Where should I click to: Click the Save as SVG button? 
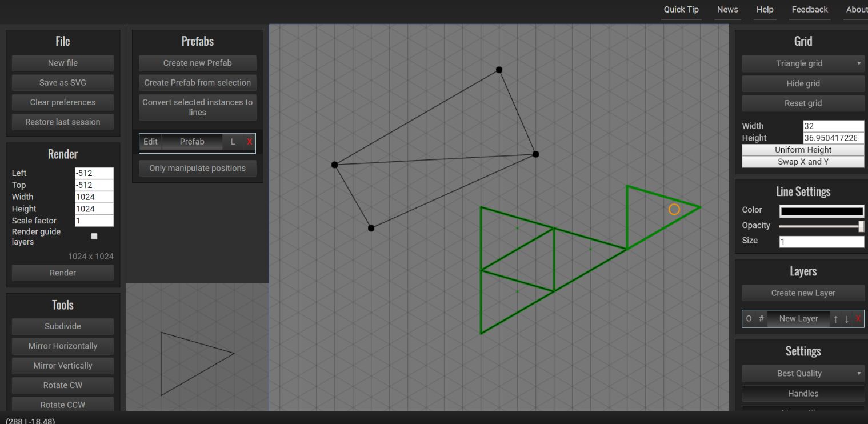(x=63, y=82)
